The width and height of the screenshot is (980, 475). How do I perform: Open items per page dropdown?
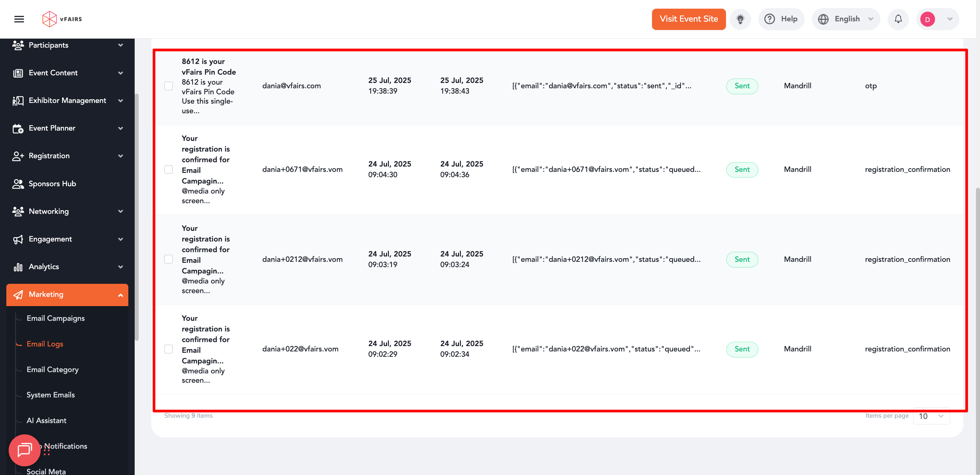point(931,416)
